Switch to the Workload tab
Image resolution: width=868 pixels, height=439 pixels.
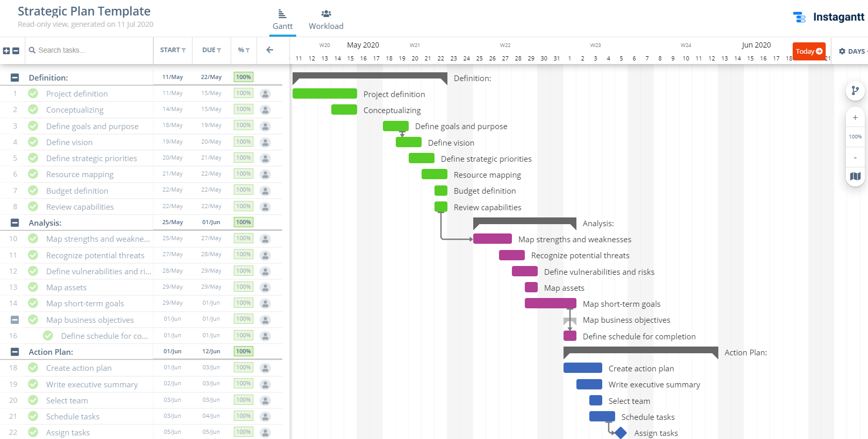coord(326,20)
